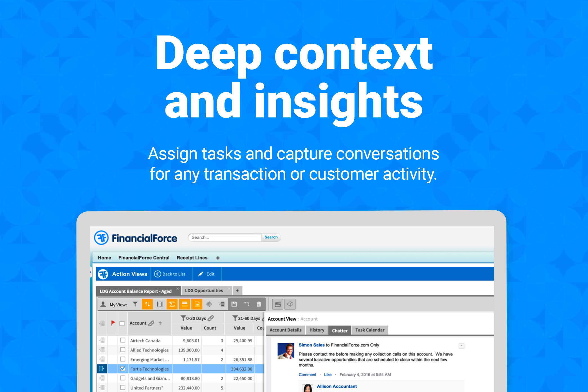The width and height of the screenshot is (588, 392).
Task: Toggle the orange sort arrows toolbar button
Action: (147, 304)
